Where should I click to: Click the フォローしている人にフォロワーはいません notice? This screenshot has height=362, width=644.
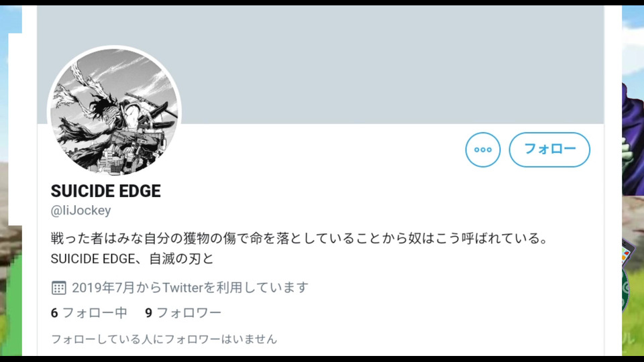point(164,339)
